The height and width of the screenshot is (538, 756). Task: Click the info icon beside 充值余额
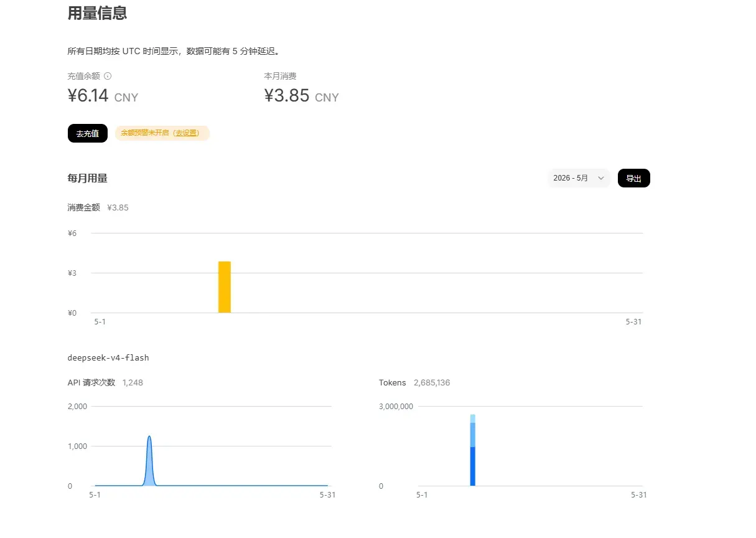pyautogui.click(x=108, y=76)
